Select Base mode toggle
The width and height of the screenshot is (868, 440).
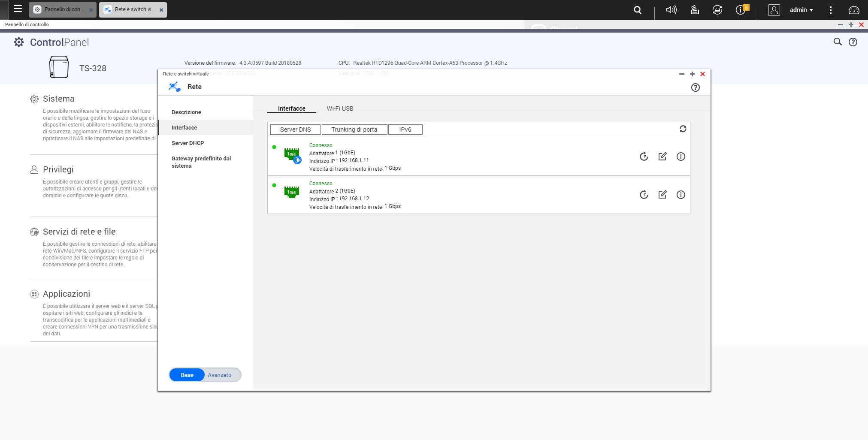pos(187,375)
